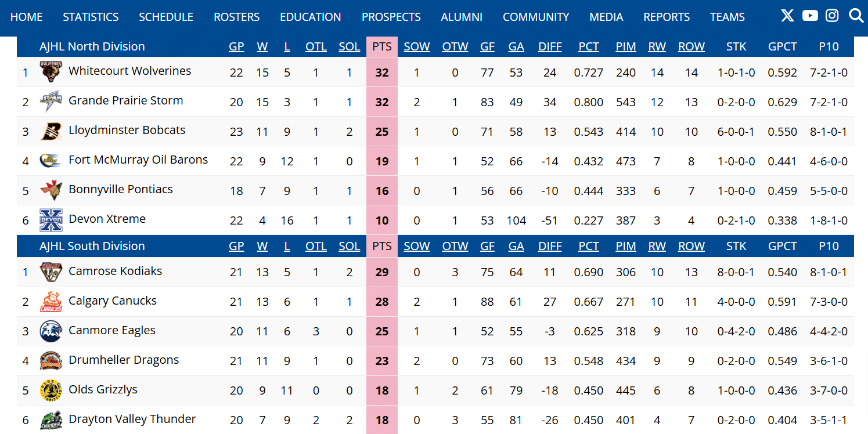This screenshot has height=434, width=868.
Task: Open the STATISTICS menu
Action: click(91, 17)
